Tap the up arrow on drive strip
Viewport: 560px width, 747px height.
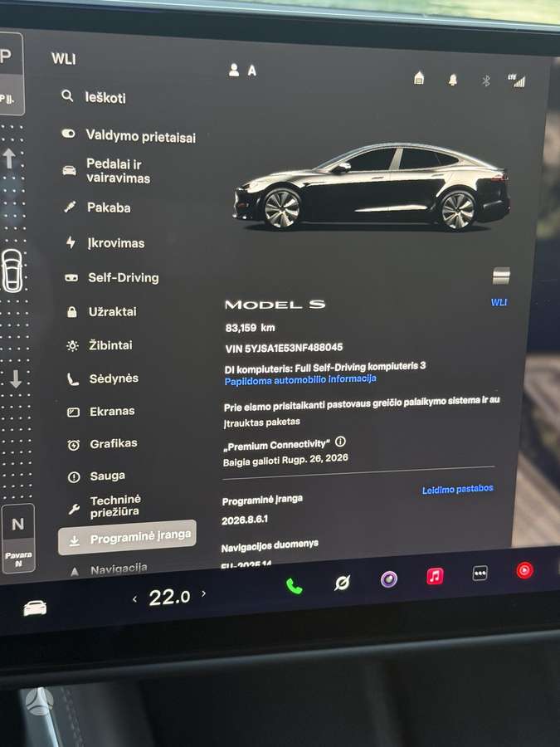pos(9,159)
